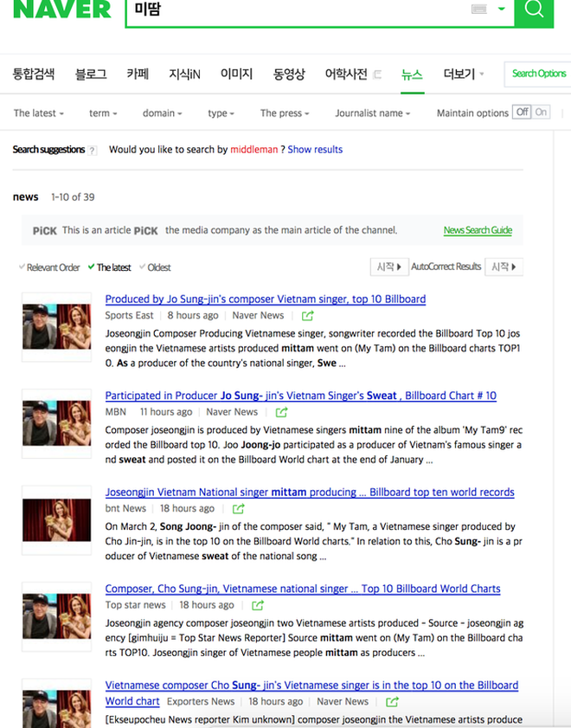Screen dimensions: 571x728
Task: Click the Sports East press name
Action: pos(129,316)
